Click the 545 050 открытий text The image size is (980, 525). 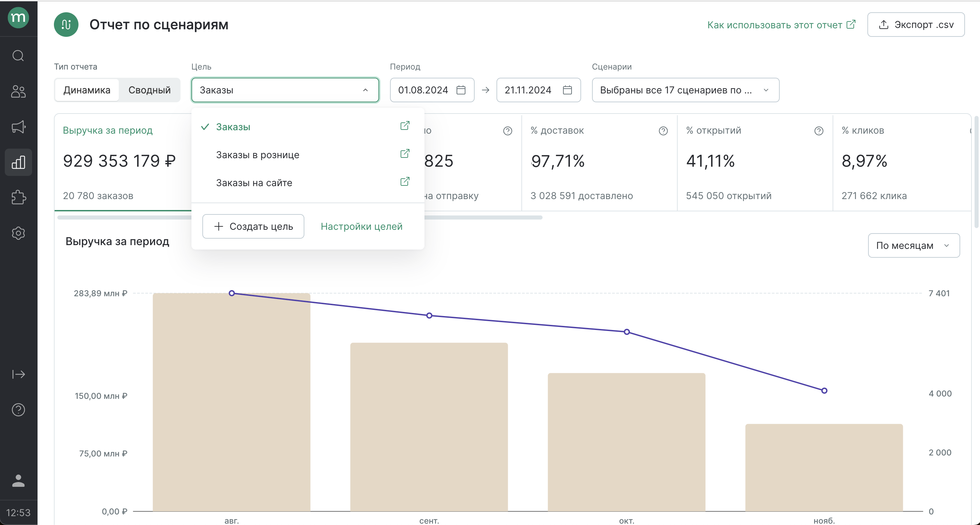(x=729, y=196)
